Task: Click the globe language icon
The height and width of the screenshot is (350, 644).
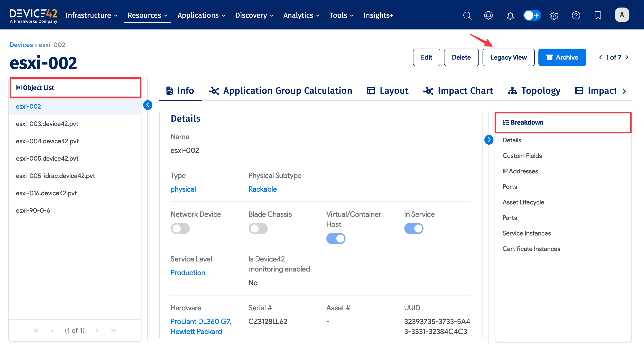Action: [x=488, y=16]
